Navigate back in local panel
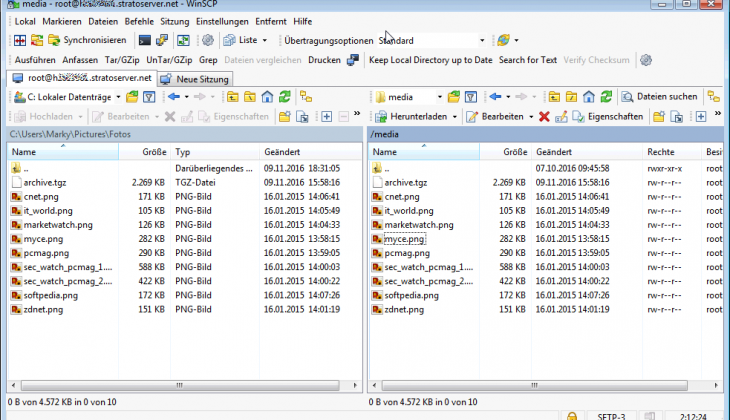Screen dimensions: 730x420 click(174, 97)
